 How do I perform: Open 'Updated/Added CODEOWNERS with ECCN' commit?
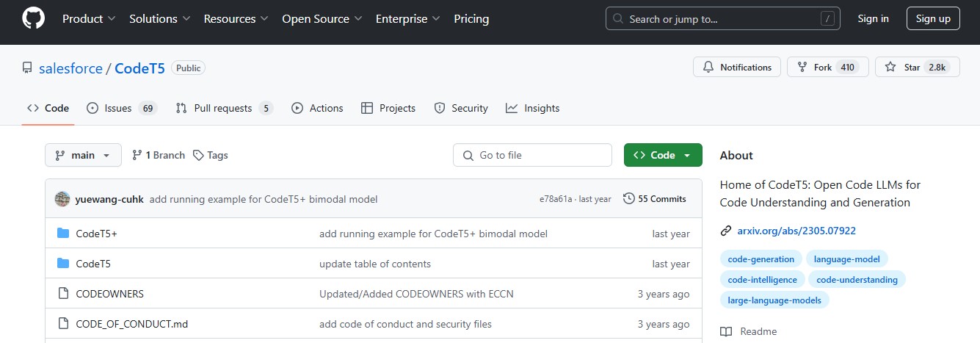click(416, 294)
